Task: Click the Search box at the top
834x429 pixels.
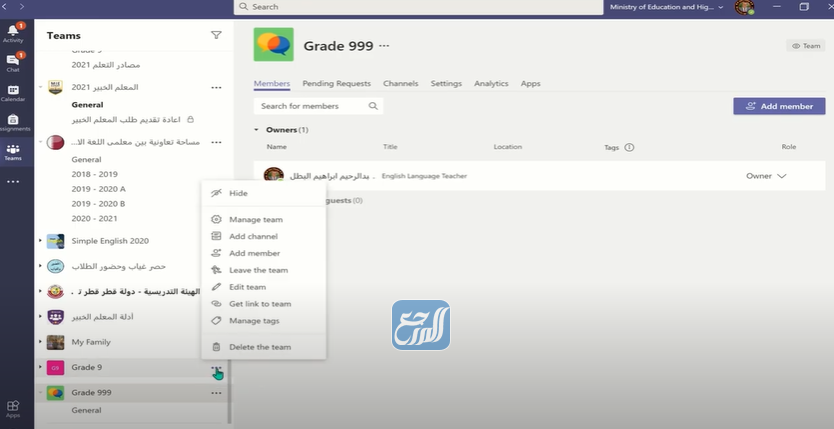Action: [x=419, y=7]
